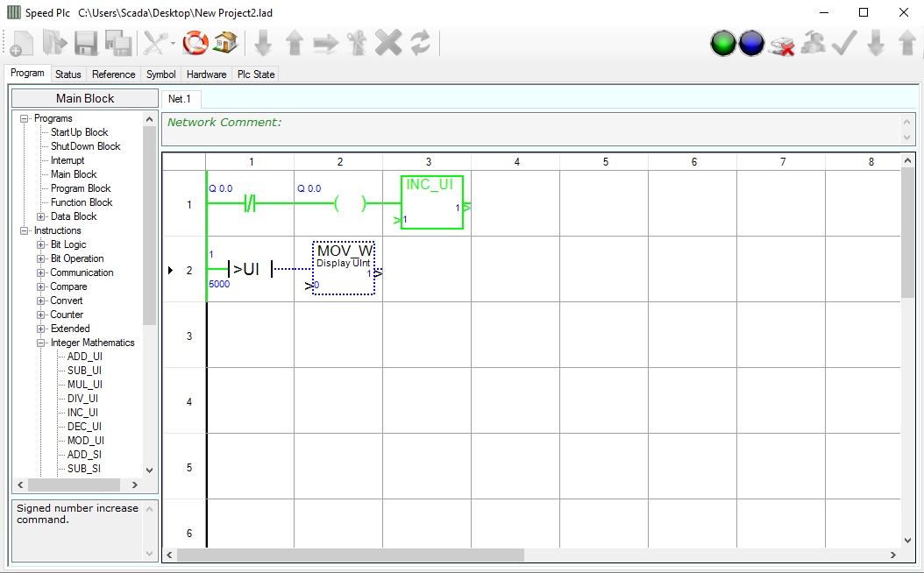Open dropdown arrow beside tools icon
924x573 pixels.
(173, 43)
